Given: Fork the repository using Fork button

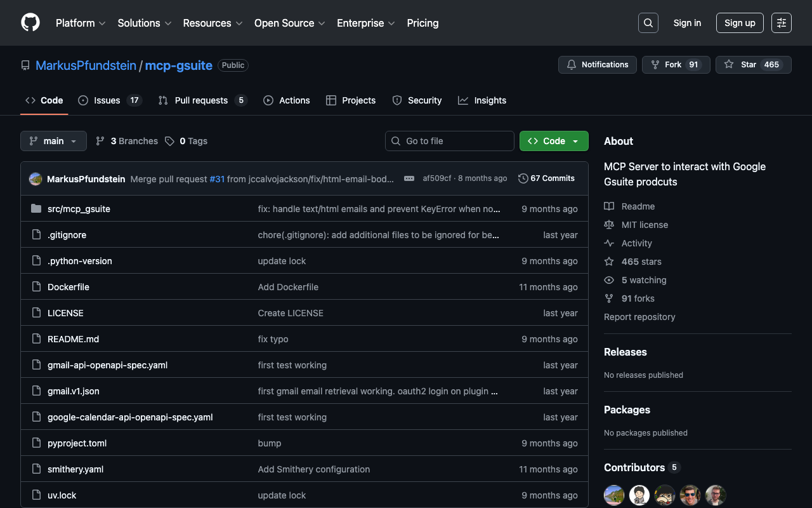Looking at the screenshot, I should 676,65.
